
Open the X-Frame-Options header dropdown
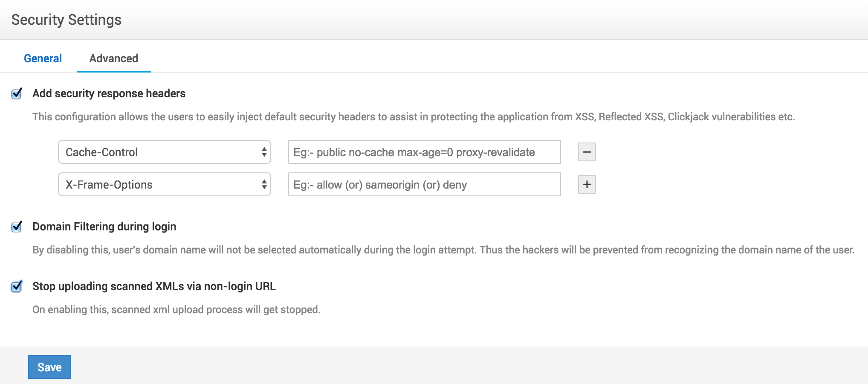click(x=164, y=185)
